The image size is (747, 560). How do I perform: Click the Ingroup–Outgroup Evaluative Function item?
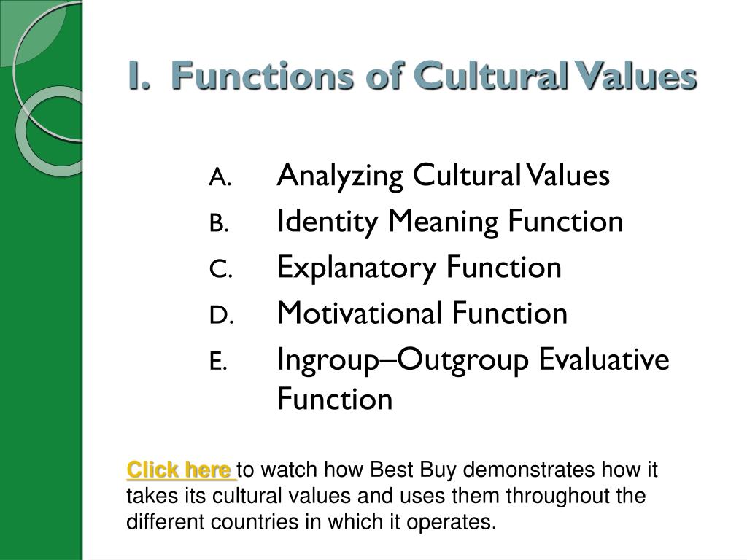pyautogui.click(x=473, y=378)
